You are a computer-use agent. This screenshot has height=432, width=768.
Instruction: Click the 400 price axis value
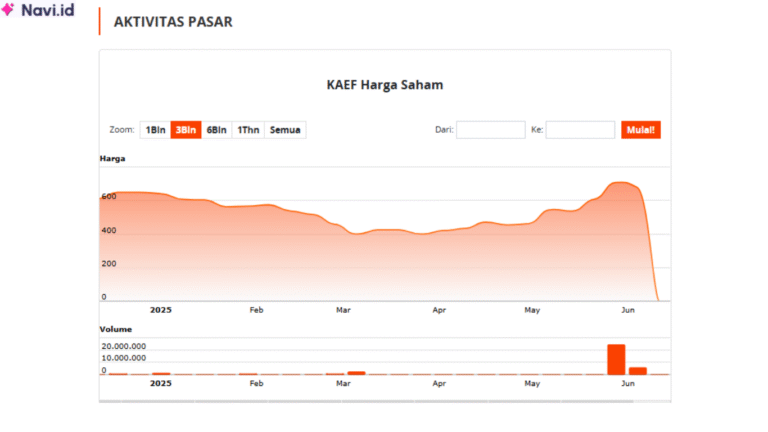pyautogui.click(x=109, y=230)
